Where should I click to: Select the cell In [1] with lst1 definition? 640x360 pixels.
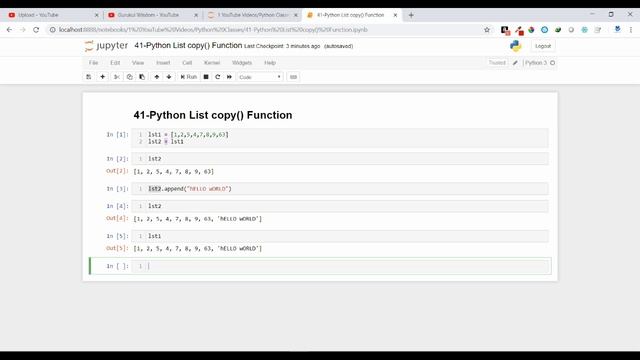coord(340,138)
